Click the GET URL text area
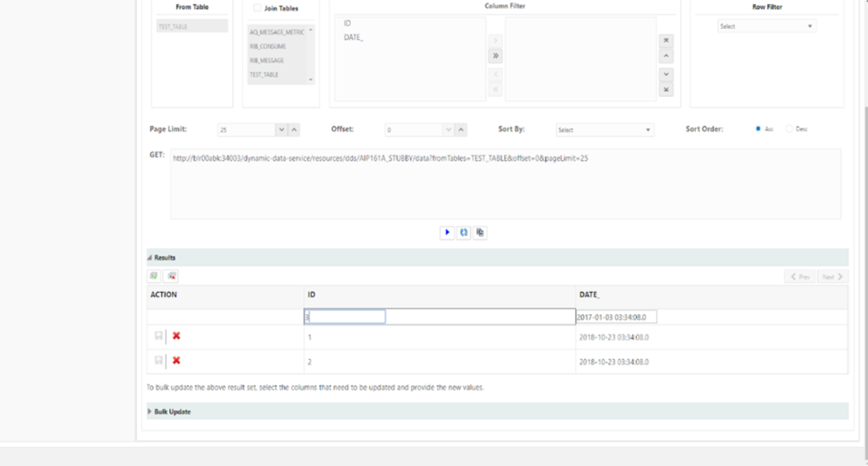 [x=506, y=184]
